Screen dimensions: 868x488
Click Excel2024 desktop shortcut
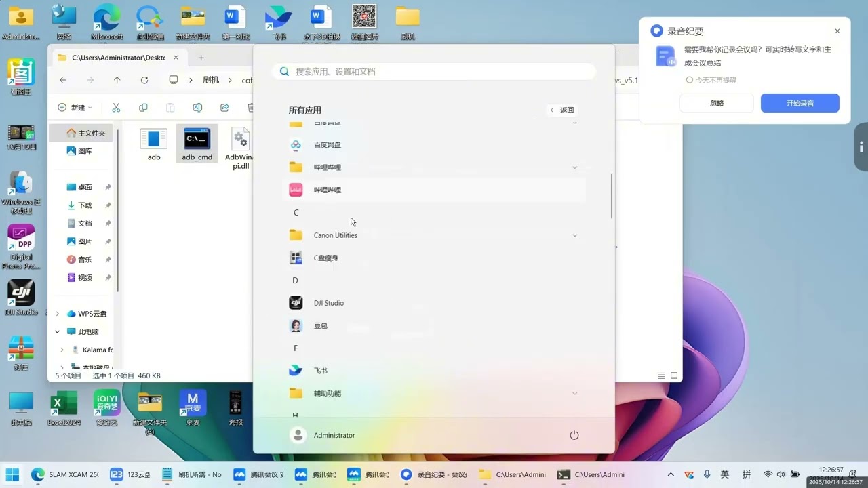(64, 409)
